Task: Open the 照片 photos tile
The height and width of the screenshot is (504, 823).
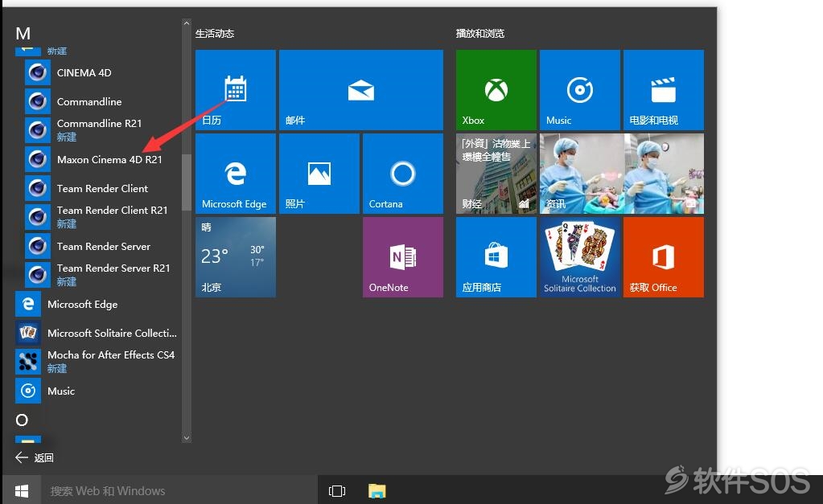Action: 319,174
